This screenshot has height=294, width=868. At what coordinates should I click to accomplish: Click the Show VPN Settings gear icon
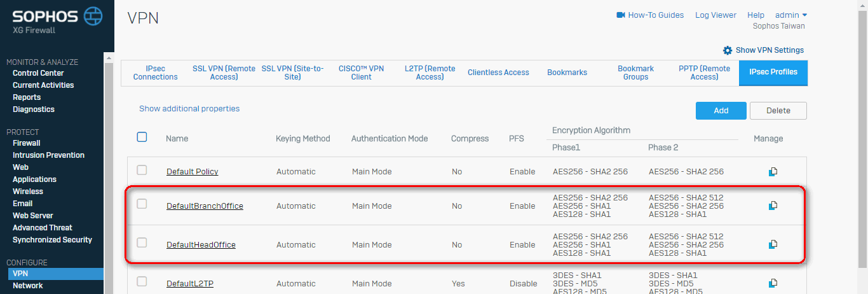click(728, 50)
